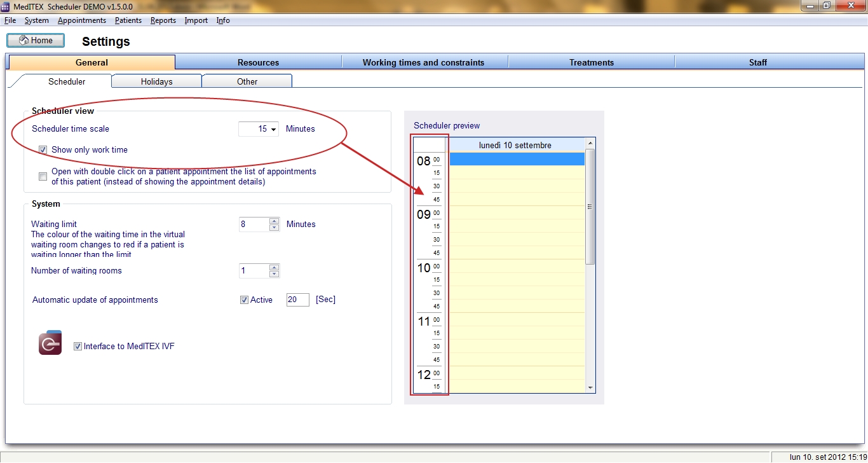Screen dimensions: 868x463
Task: Decrease the Waiting limit value
Action: click(275, 228)
